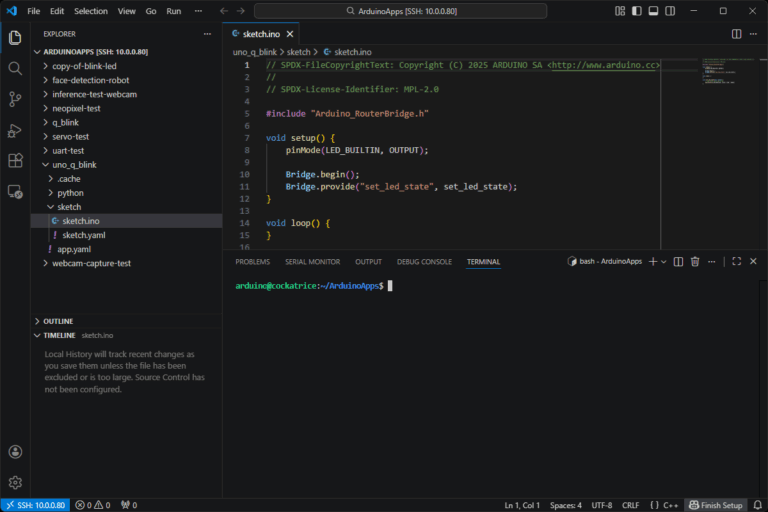Close the sketch.ino editor tab

coord(290,34)
